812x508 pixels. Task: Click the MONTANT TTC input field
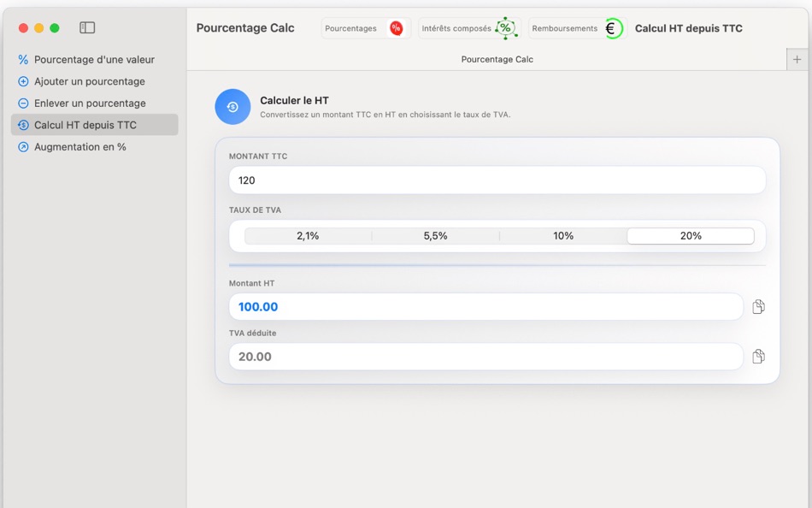496,180
